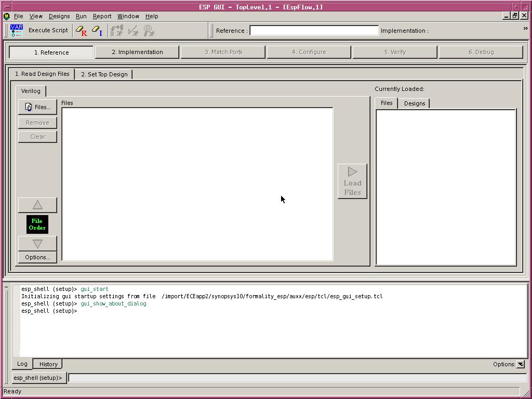The height and width of the screenshot is (399, 532).
Task: Click the VAR Execute Script toolbar icon
Action: [x=17, y=30]
